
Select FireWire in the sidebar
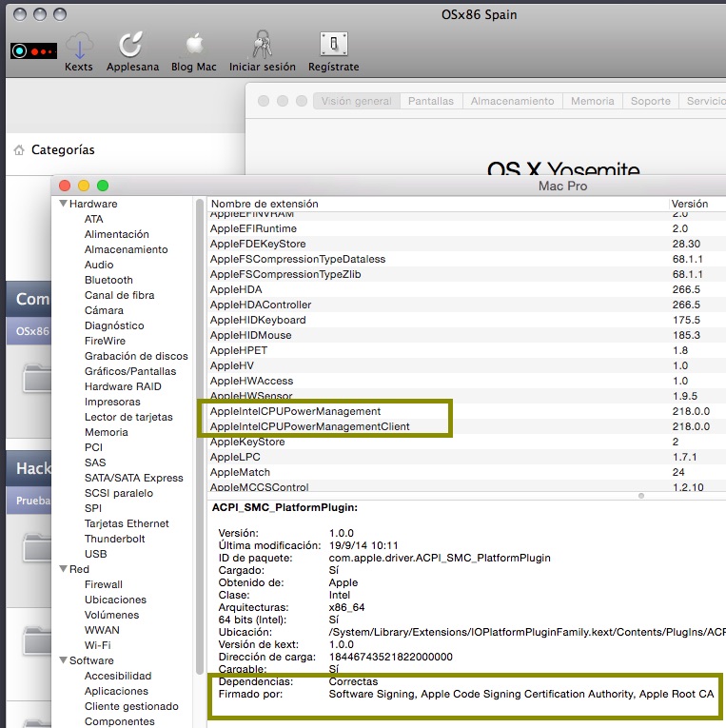pyautogui.click(x=105, y=341)
